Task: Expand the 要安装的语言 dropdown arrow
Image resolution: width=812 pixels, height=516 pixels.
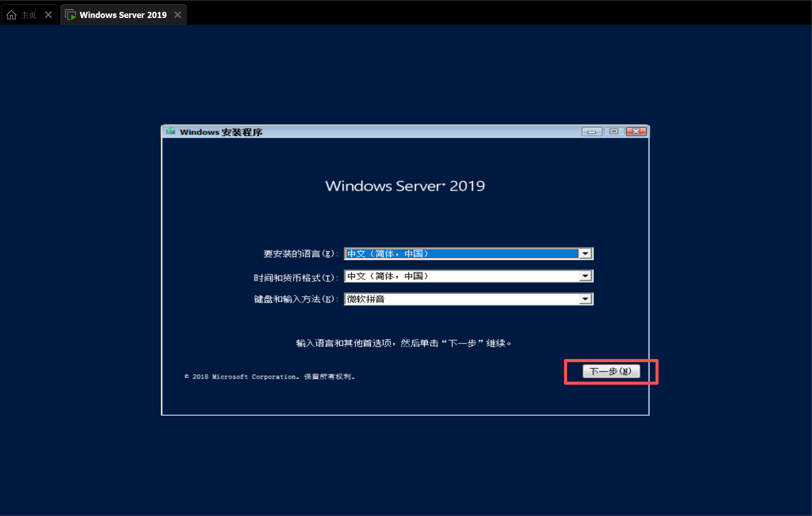Action: (x=585, y=254)
